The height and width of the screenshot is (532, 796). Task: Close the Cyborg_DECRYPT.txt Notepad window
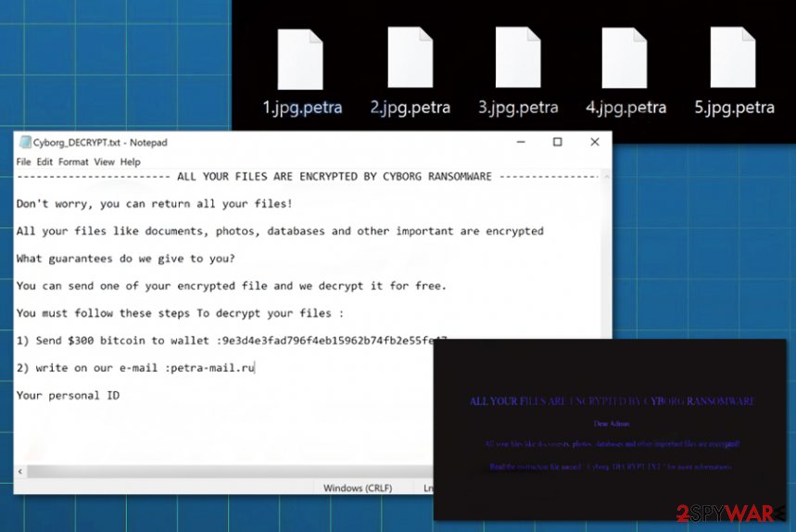pyautogui.click(x=595, y=142)
